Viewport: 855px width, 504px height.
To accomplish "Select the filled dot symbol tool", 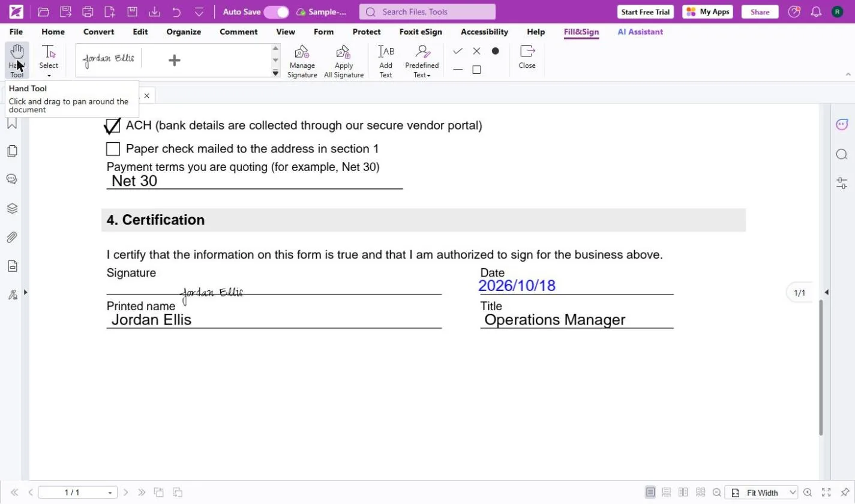I will click(495, 51).
